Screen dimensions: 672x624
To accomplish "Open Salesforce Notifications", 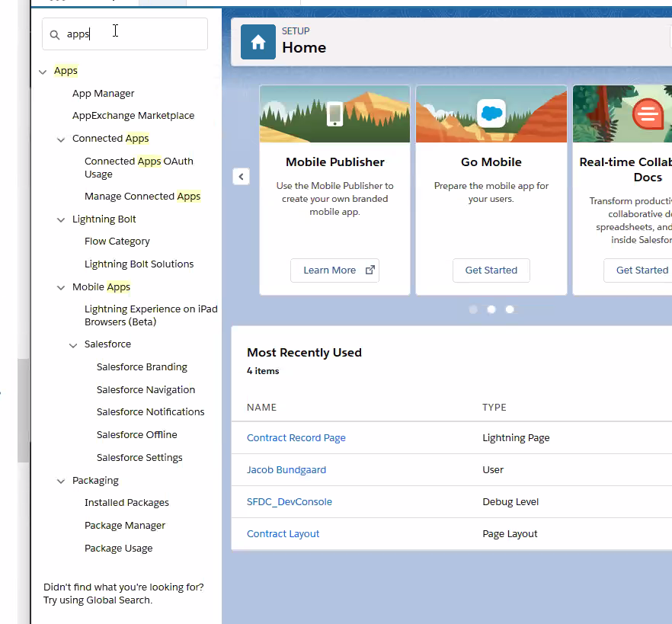I will (150, 412).
